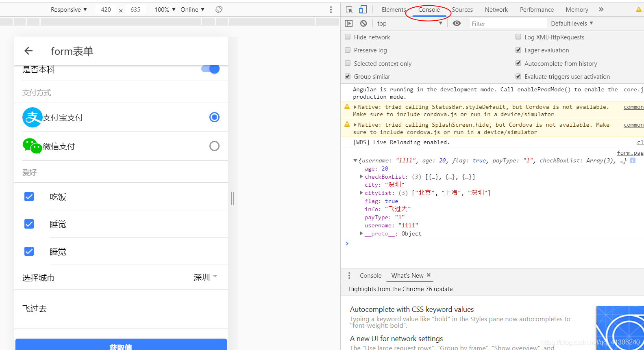
Task: Open the Default levels dropdown
Action: tap(572, 24)
